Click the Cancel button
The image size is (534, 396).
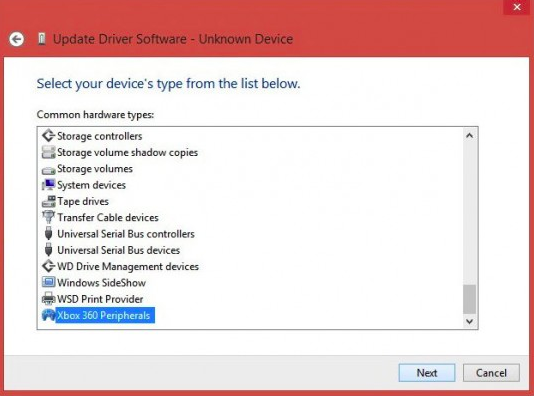pyautogui.click(x=491, y=373)
